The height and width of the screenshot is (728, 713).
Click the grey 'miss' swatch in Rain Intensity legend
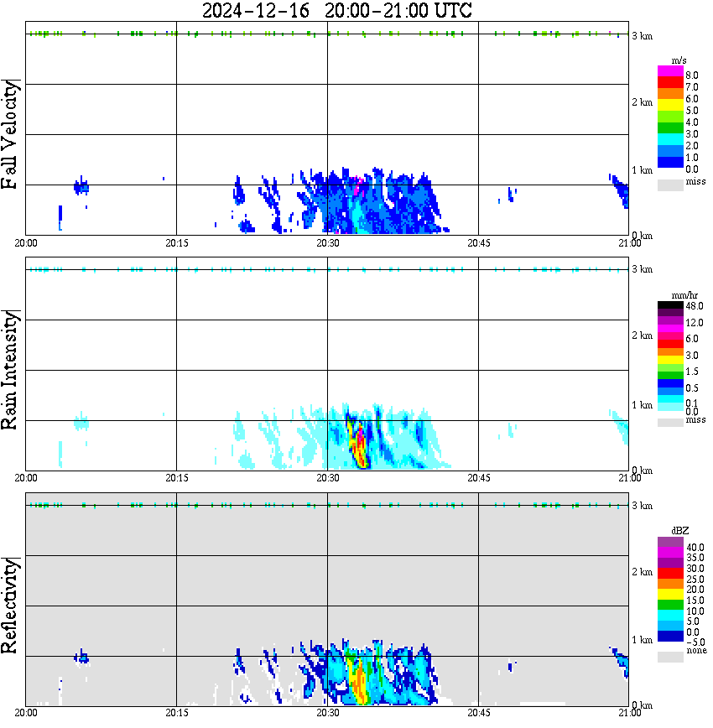point(670,423)
